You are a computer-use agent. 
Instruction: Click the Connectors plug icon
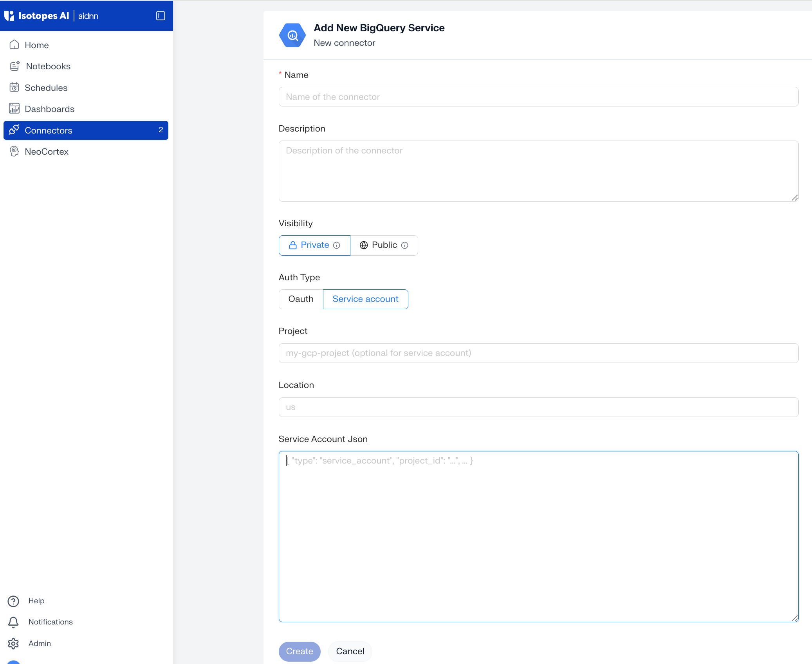click(x=14, y=130)
